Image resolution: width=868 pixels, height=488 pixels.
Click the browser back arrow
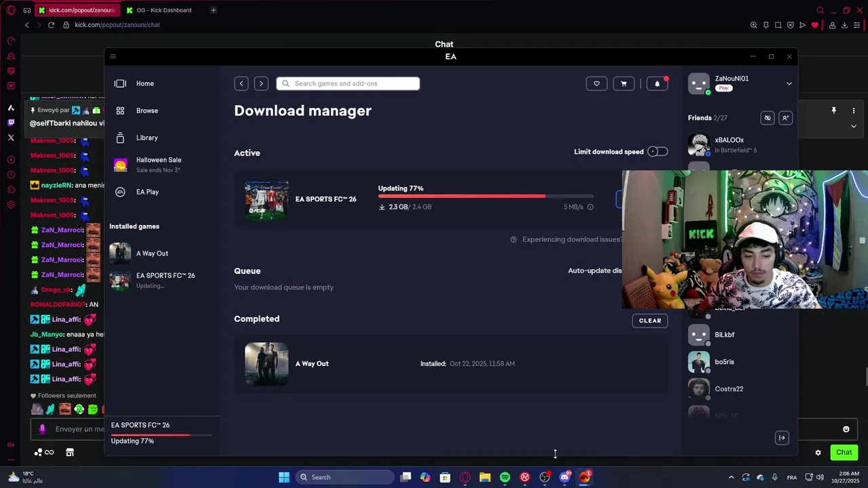pyautogui.click(x=27, y=25)
